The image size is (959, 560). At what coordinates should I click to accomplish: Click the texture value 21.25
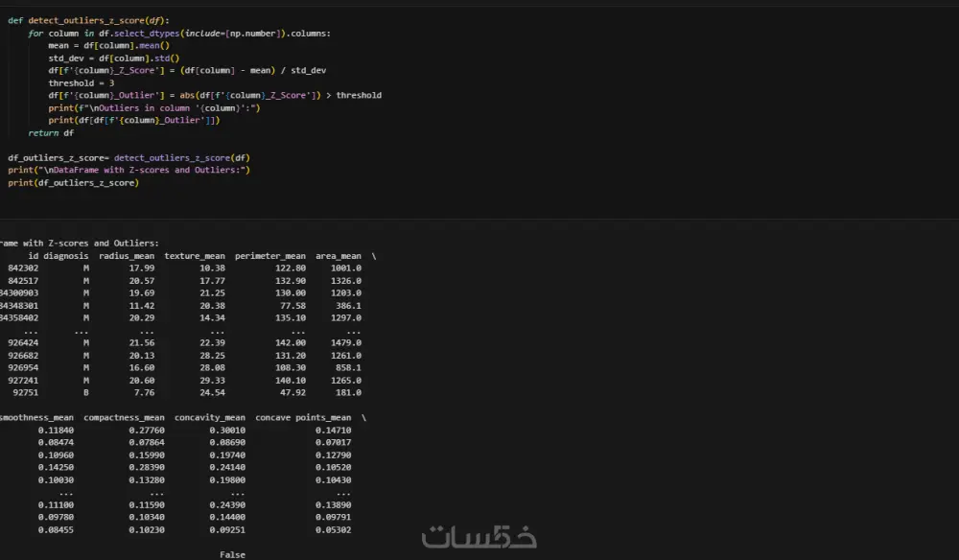(x=212, y=293)
